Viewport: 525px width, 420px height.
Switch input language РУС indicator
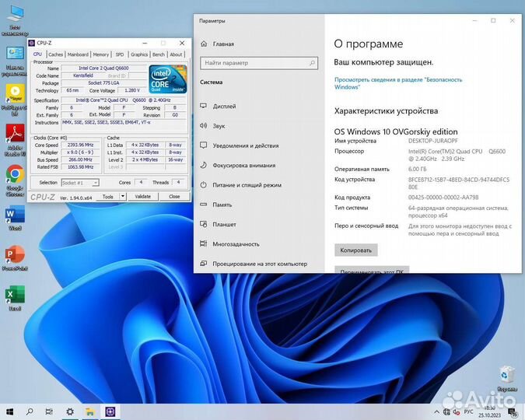(x=468, y=411)
